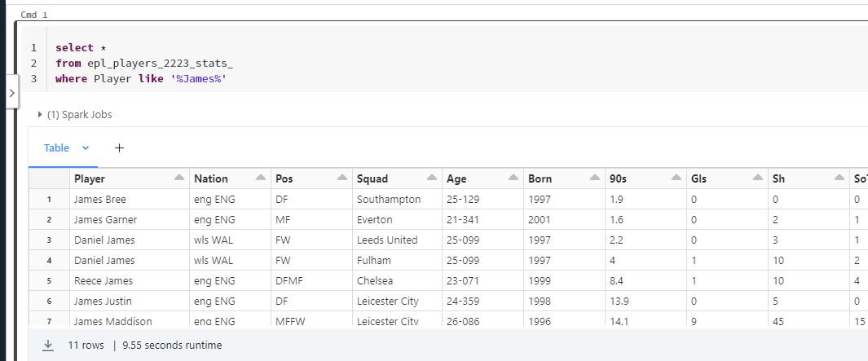Sort by Age column arrow
The width and height of the screenshot is (868, 361).
[x=513, y=178]
